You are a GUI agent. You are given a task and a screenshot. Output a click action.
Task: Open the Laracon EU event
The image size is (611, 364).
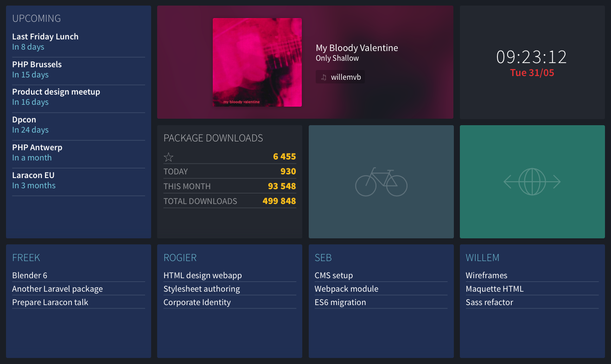(x=33, y=175)
